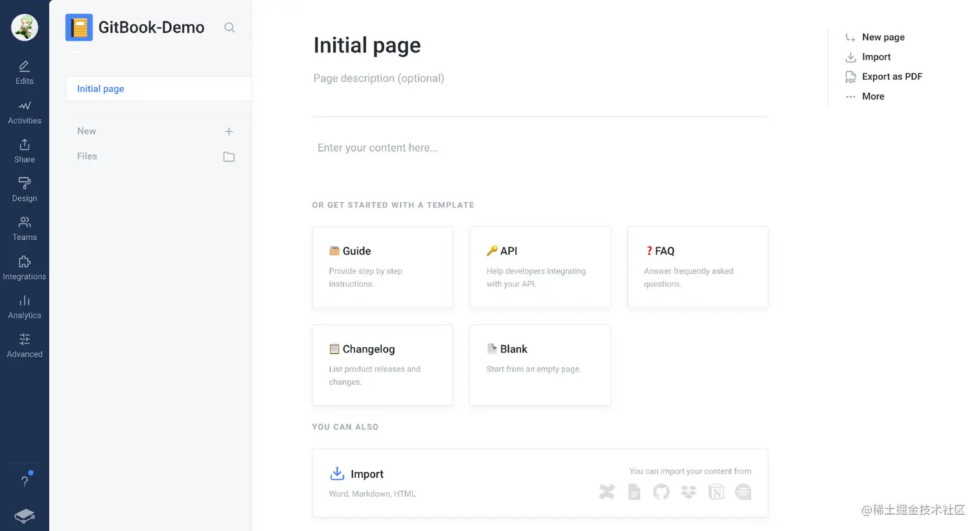The image size is (980, 531).
Task: Click the Confluence import source icon
Action: point(607,492)
